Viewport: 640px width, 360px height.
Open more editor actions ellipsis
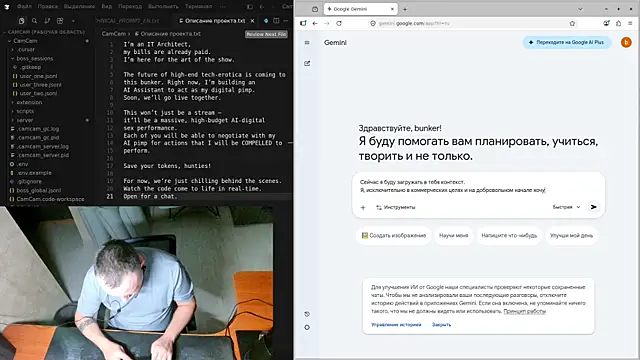coord(286,20)
